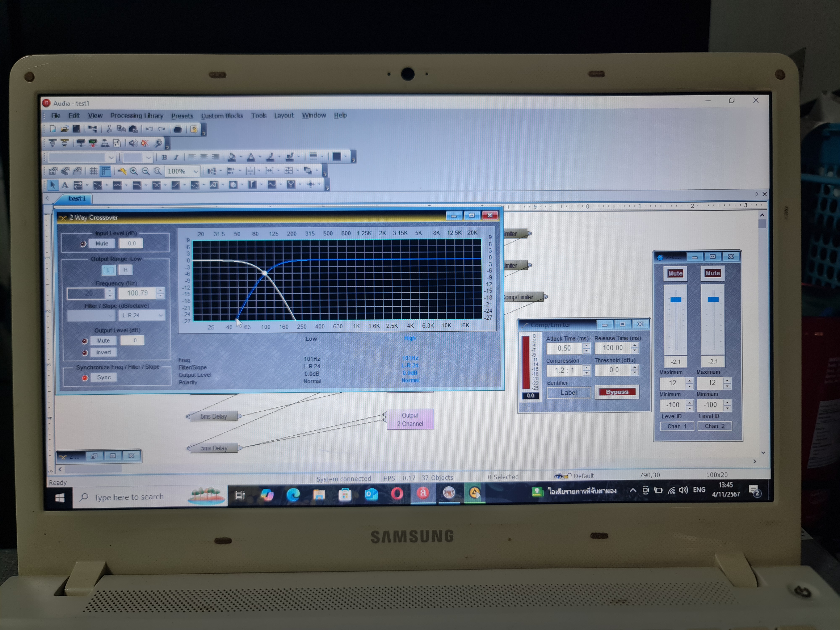Image resolution: width=840 pixels, height=630 pixels.
Task: Click the filter blocks high-cut curve icon
Action: click(x=137, y=185)
